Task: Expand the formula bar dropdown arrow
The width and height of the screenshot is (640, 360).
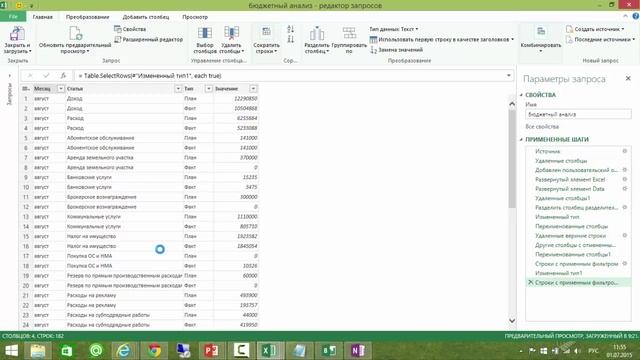Action: coord(509,76)
